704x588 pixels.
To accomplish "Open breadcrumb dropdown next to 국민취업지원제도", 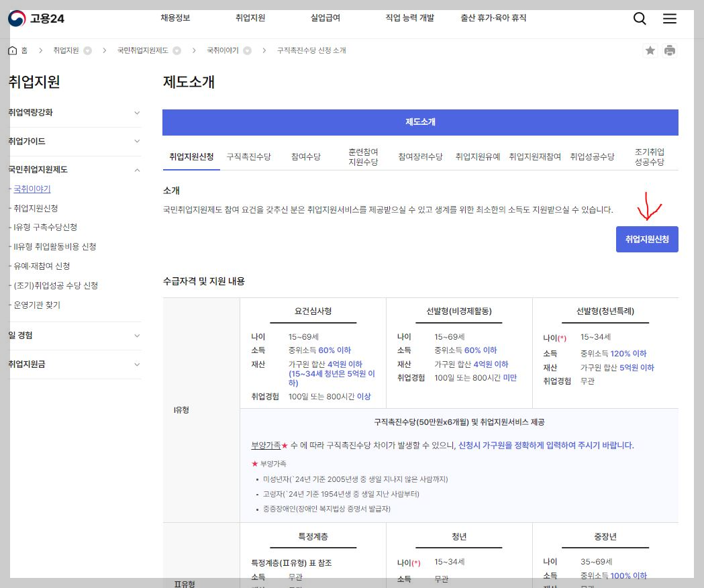I will [x=177, y=51].
